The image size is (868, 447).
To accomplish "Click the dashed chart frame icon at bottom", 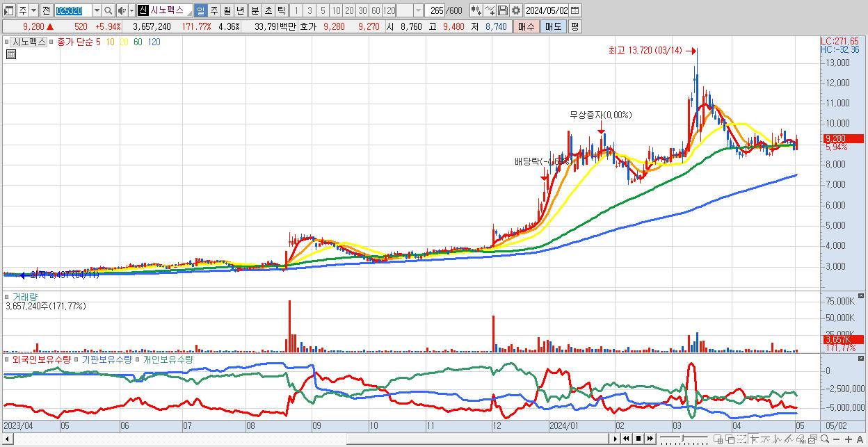I will (742, 439).
